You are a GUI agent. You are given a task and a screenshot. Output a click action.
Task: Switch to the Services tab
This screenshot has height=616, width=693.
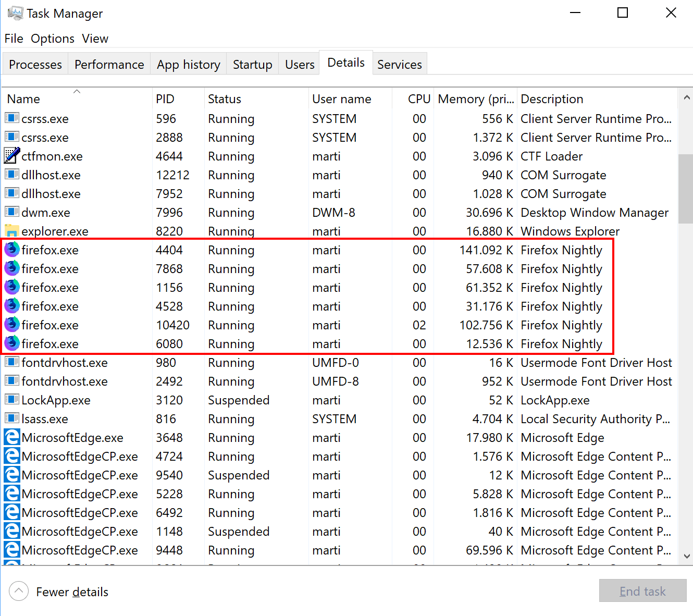coord(400,64)
